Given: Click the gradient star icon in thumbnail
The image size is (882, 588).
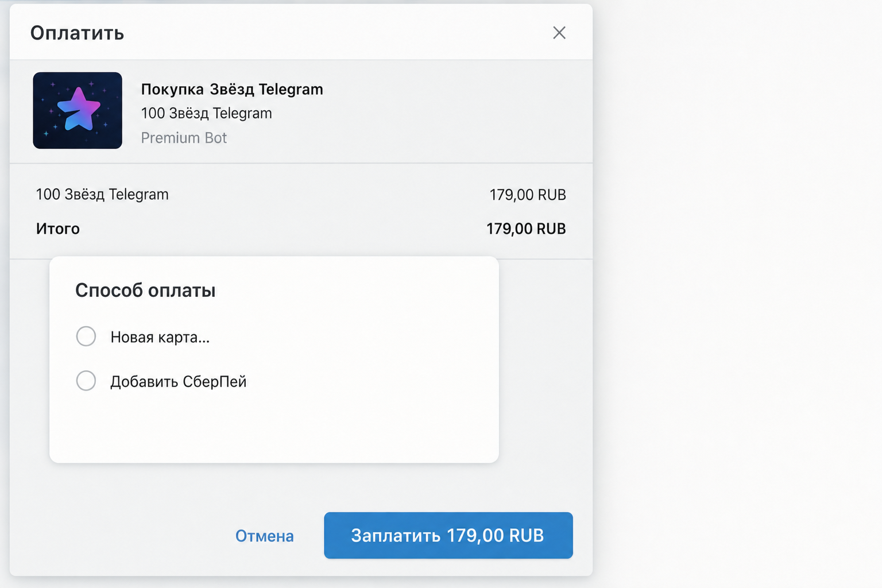Looking at the screenshot, I should (x=79, y=109).
